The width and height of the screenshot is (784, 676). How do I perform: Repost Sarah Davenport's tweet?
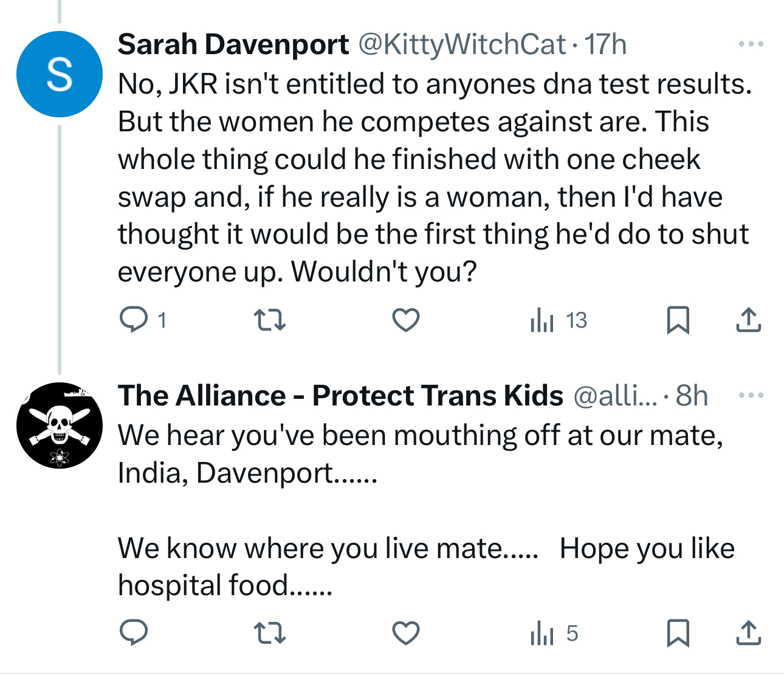269,320
